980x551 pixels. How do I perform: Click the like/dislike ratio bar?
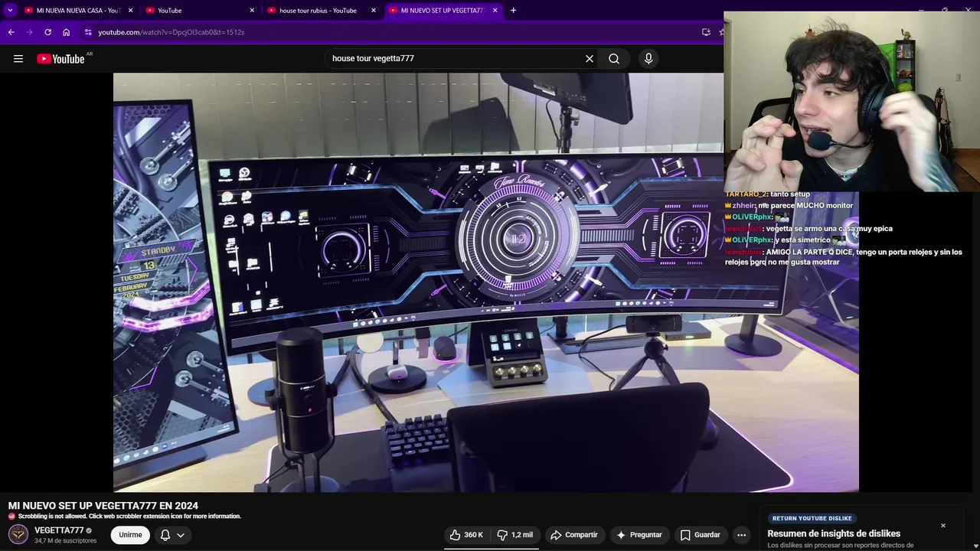tap(492, 547)
